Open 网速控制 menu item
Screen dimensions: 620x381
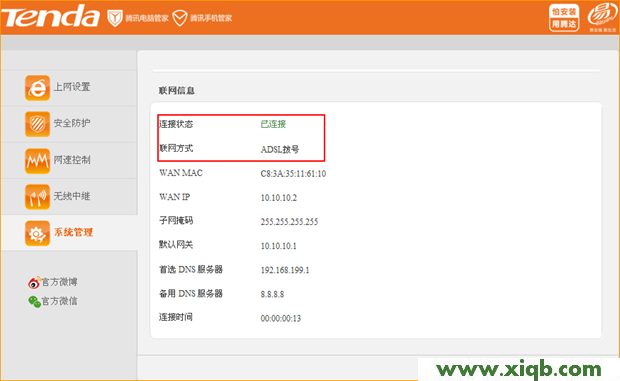pyautogui.click(x=69, y=160)
